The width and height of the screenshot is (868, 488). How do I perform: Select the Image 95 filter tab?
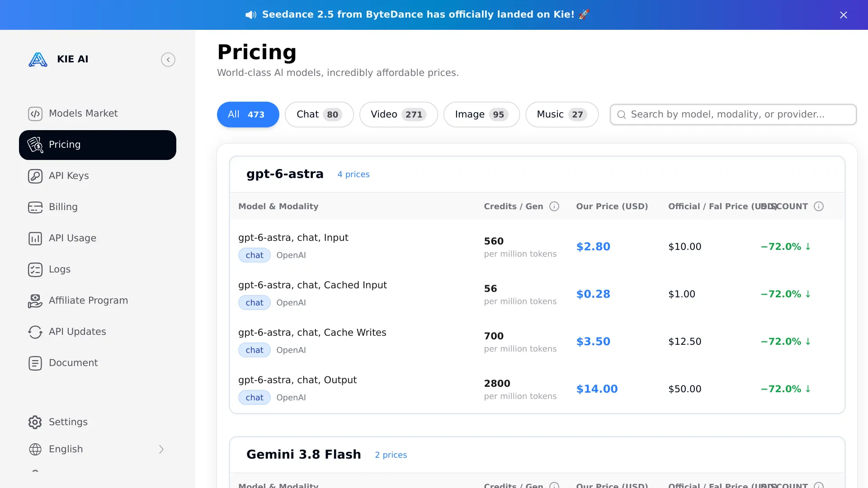click(x=482, y=115)
